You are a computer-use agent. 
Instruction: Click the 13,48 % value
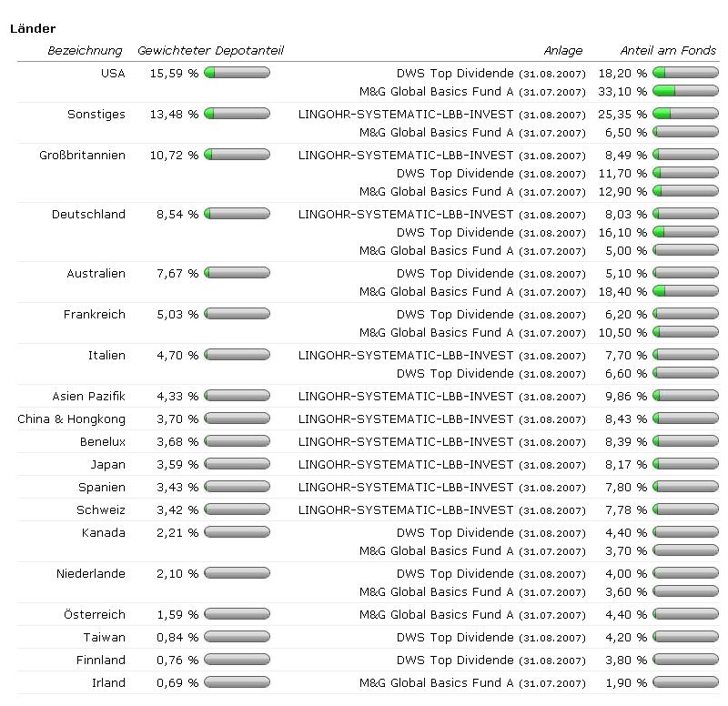[174, 115]
